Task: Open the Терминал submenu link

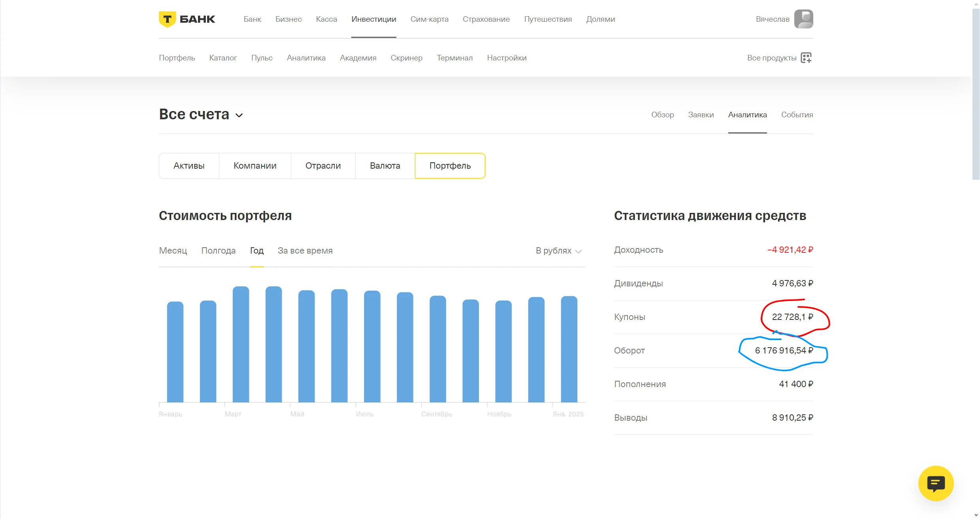Action: tap(454, 58)
